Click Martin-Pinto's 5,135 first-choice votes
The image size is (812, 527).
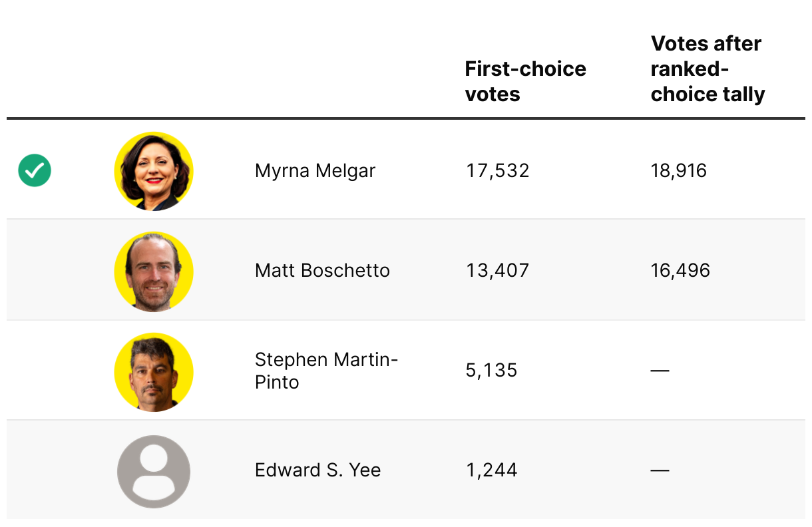[x=491, y=371]
